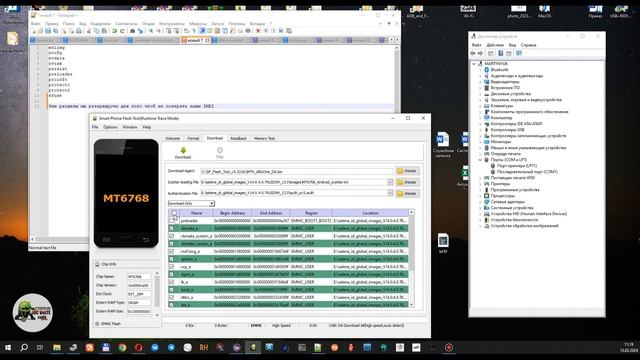This screenshot has height=360, width=640.
Task: Open the Действие menu in Device Manager
Action: 495,45
